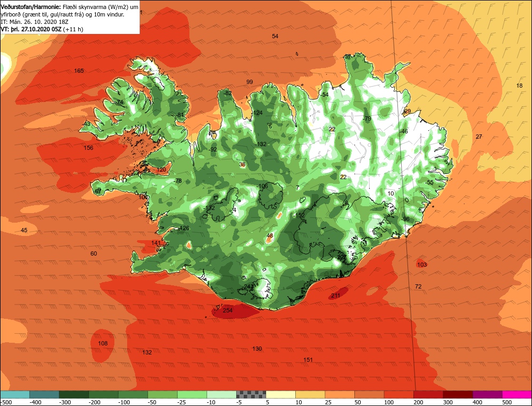Click the value 156 west of the Westfjords
532x406 pixels.
pyautogui.click(x=88, y=148)
